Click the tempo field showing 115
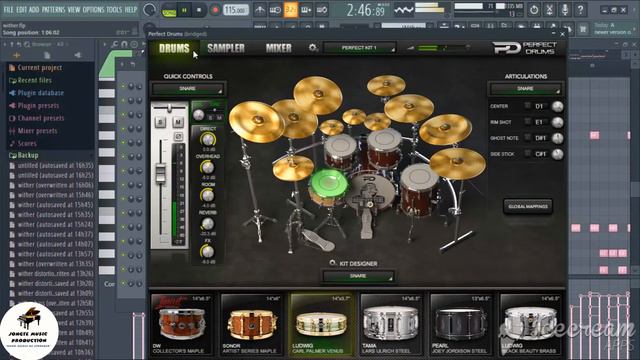The height and width of the screenshot is (360, 640). pos(236,10)
